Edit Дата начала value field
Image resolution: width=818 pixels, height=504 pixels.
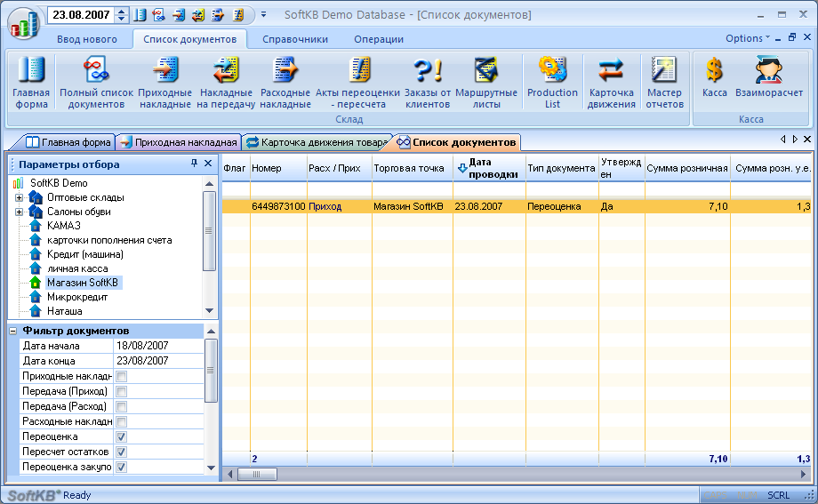pos(158,346)
